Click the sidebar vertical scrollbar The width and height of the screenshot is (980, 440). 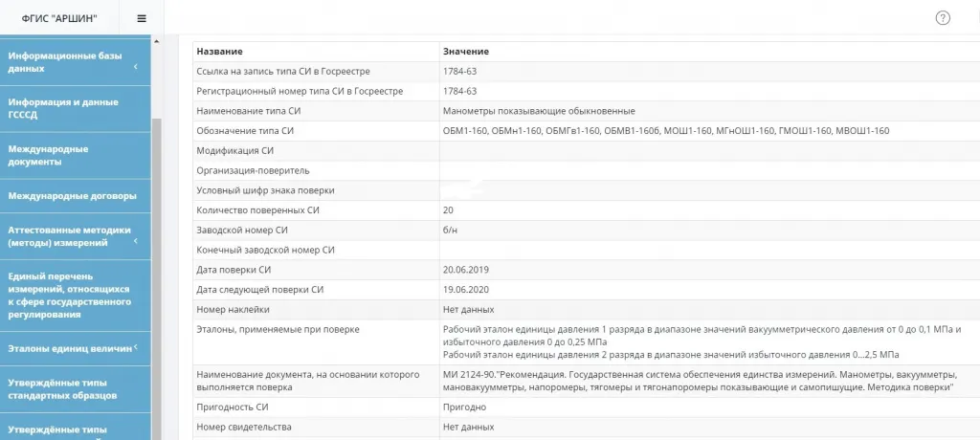(157, 239)
